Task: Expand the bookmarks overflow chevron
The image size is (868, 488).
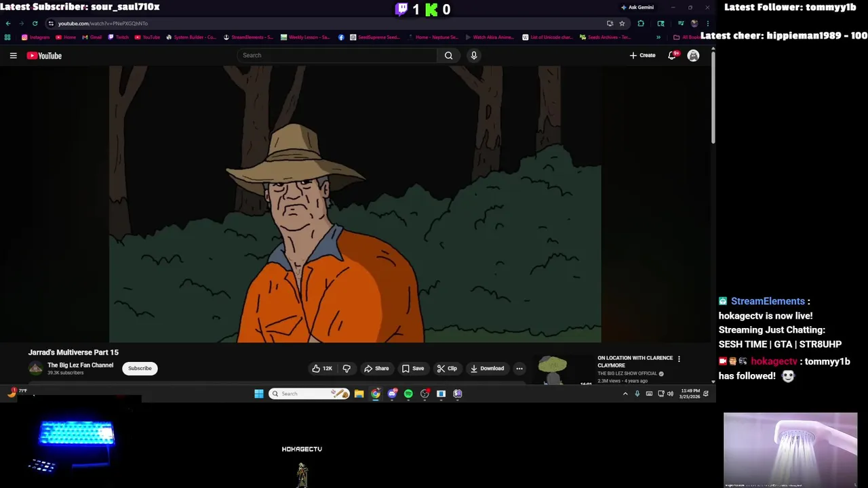Action: (658, 37)
